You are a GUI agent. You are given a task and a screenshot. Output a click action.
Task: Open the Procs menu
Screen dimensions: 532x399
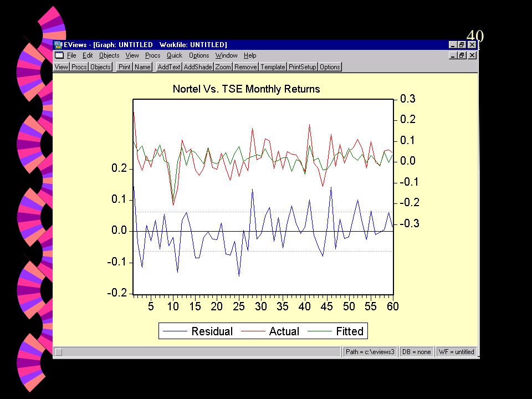pos(153,55)
